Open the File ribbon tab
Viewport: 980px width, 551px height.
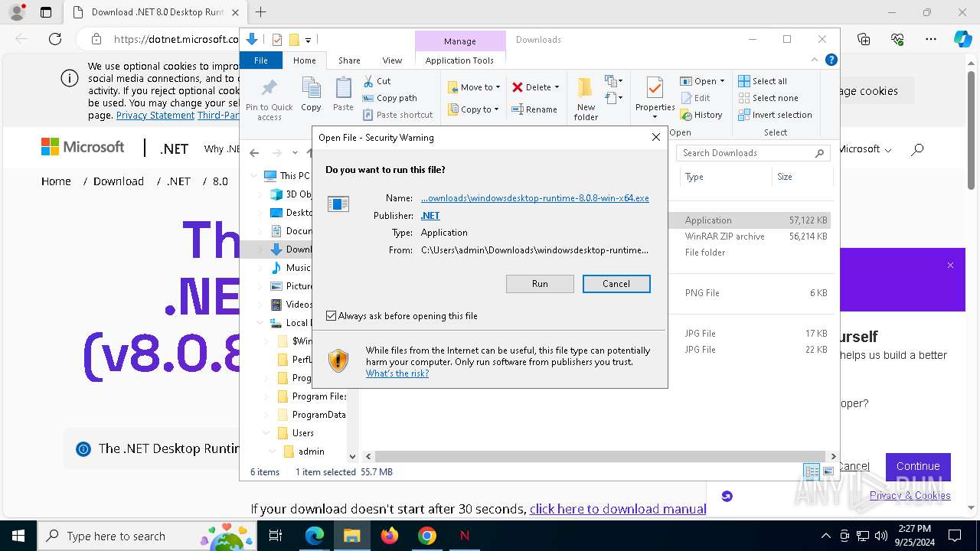point(261,60)
